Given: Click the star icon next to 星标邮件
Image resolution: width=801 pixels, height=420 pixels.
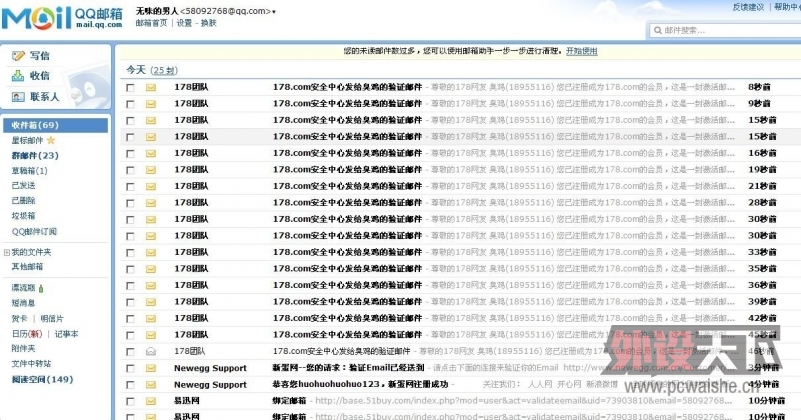Looking at the screenshot, I should pos(51,140).
